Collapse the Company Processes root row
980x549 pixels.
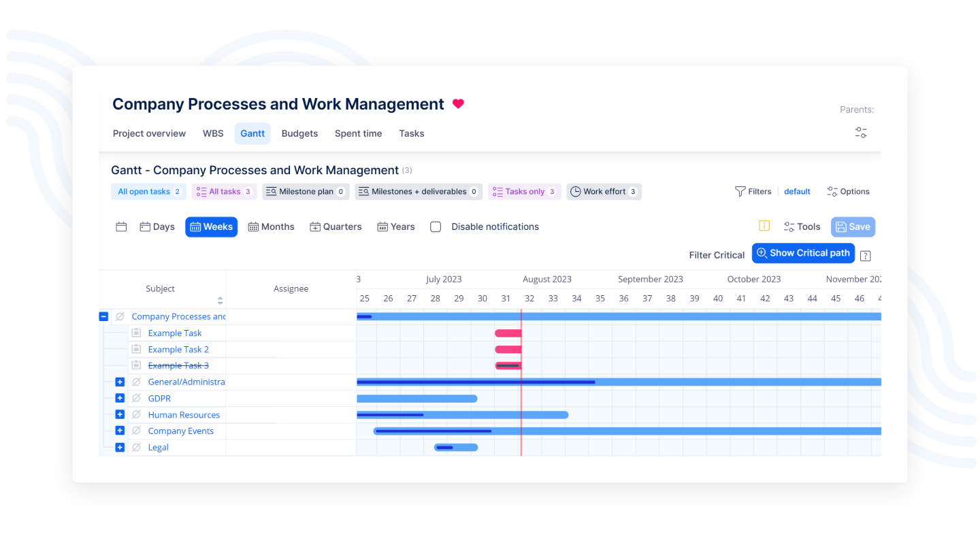pos(103,316)
